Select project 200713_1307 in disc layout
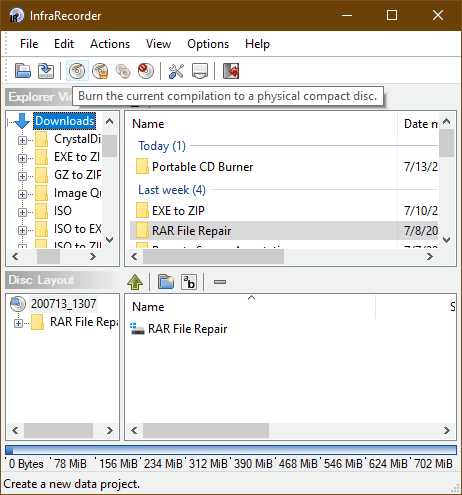Image resolution: width=462 pixels, height=495 pixels. coord(63,304)
